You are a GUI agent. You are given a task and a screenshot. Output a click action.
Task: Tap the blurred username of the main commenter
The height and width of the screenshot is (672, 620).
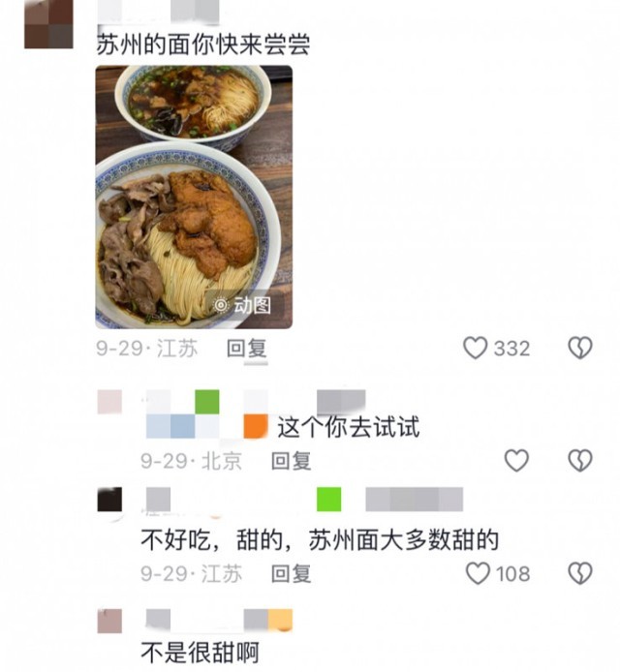tap(158, 12)
